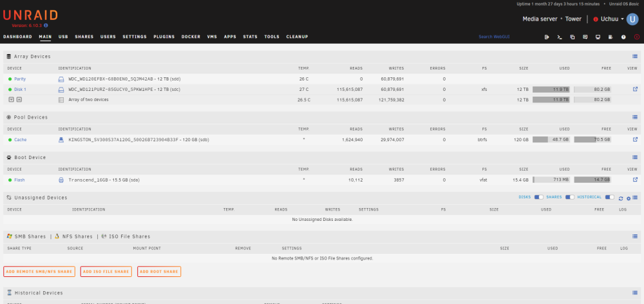This screenshot has width=644, height=304.
Task: Click the white Help question icon
Action: click(623, 37)
